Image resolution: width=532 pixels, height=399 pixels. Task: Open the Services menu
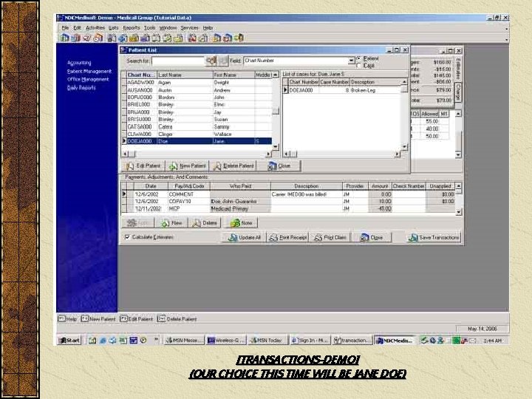click(189, 28)
